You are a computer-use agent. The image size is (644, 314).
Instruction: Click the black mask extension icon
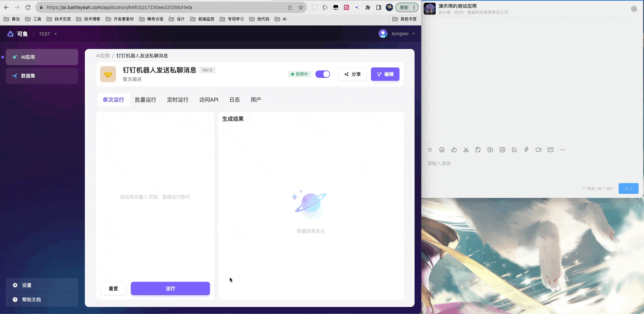[x=336, y=7]
